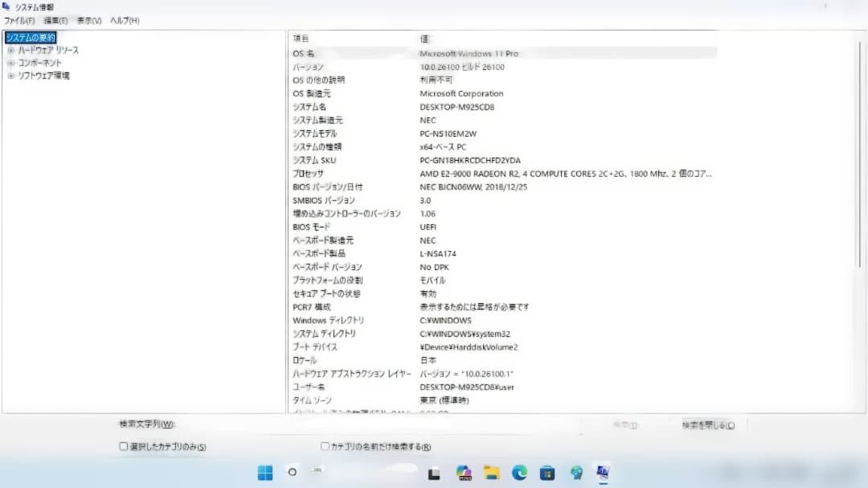Open File Explorer from the taskbar

(x=492, y=474)
